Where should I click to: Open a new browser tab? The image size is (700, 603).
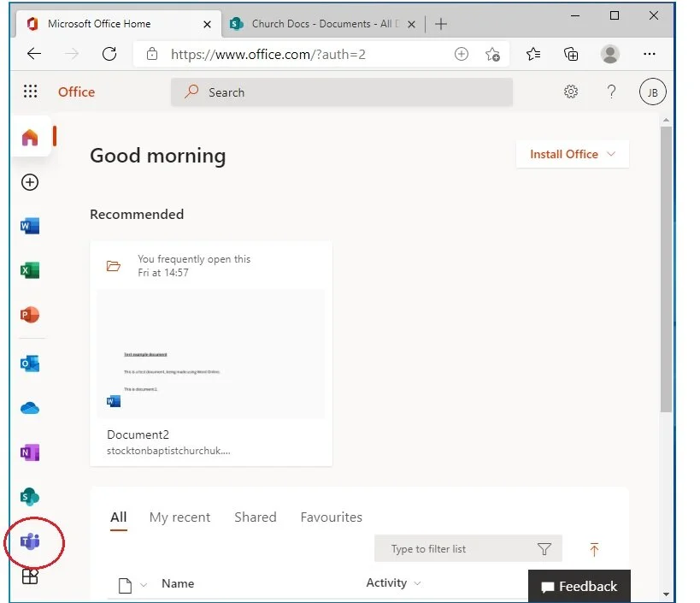coord(441,24)
